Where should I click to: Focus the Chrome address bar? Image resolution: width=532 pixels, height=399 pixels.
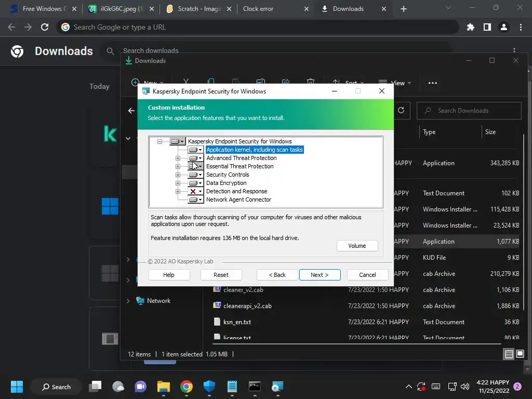click(258, 27)
